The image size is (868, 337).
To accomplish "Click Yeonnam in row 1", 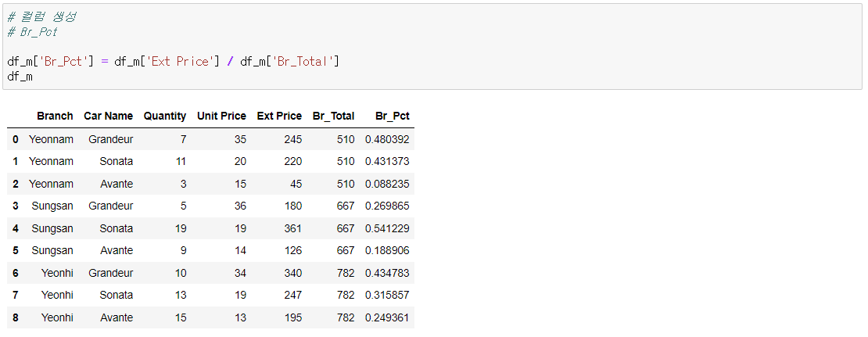I will (51, 162).
